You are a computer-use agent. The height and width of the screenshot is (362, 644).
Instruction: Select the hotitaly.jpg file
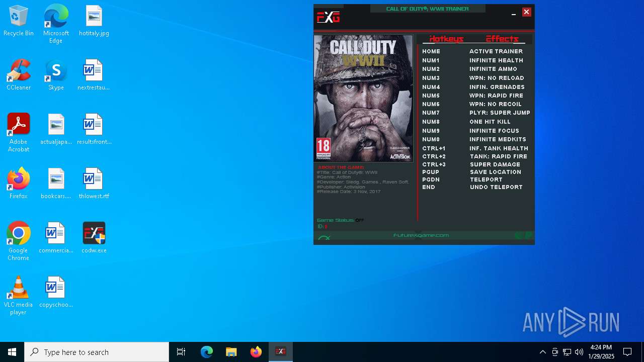pos(94,21)
